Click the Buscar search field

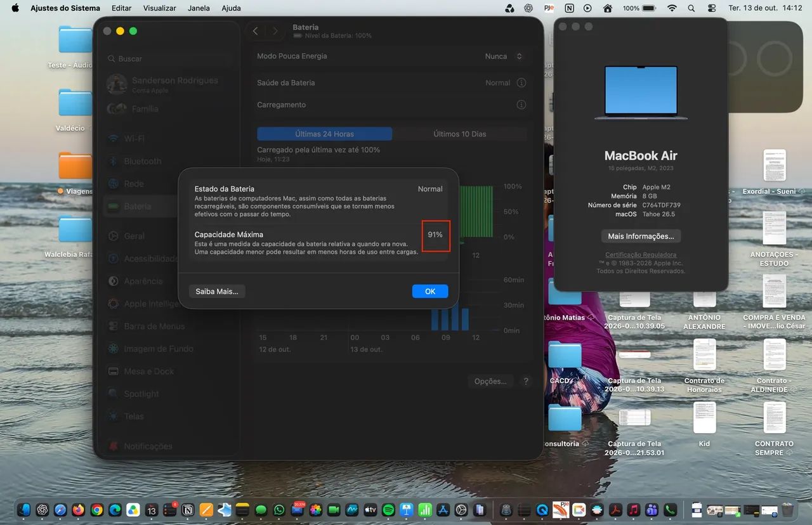point(169,58)
